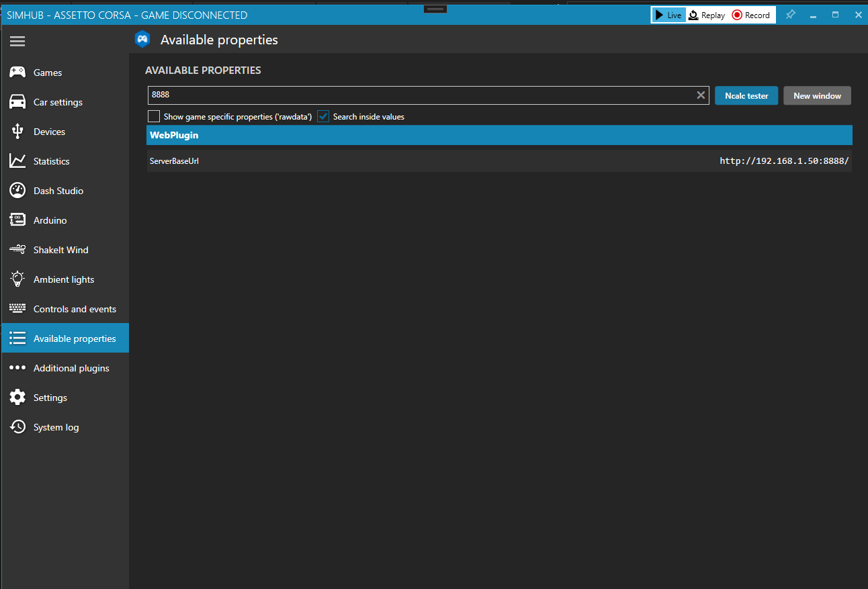Open the hamburger menu icon

17,42
